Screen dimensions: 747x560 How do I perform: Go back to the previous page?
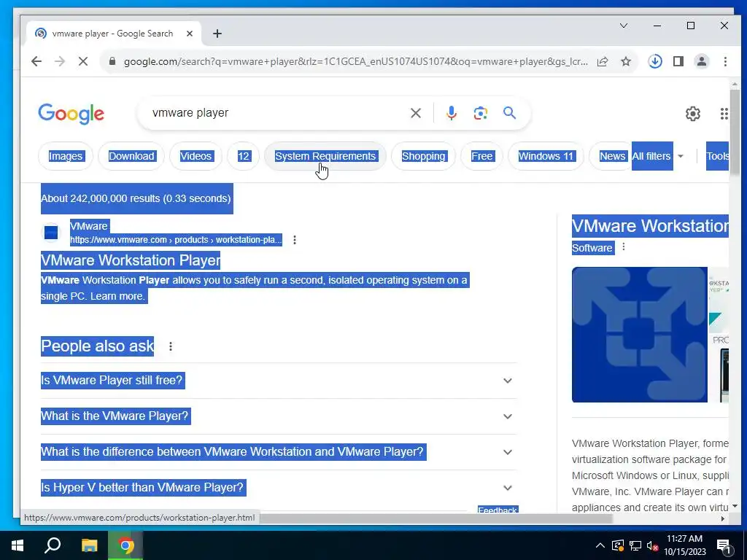click(36, 61)
